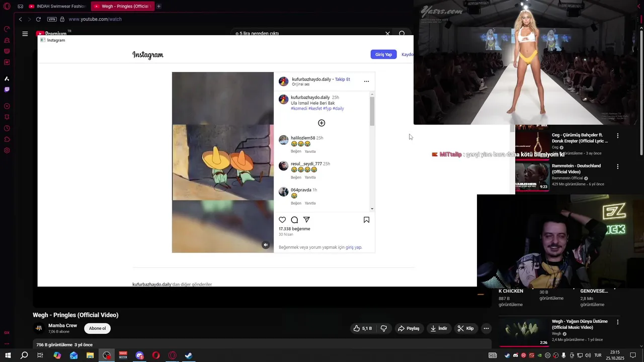Open notification center icon
Viewport: 644px width, 362px height.
(633, 355)
